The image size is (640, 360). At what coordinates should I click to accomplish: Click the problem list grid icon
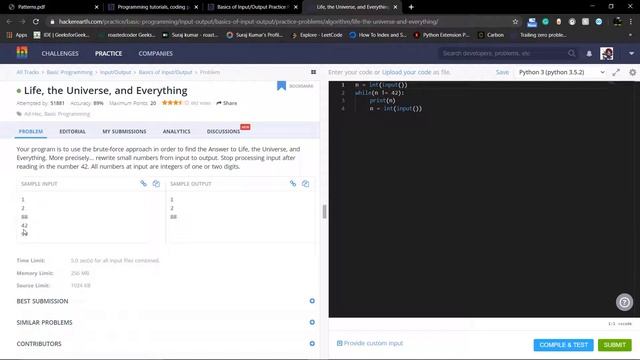pos(313,72)
